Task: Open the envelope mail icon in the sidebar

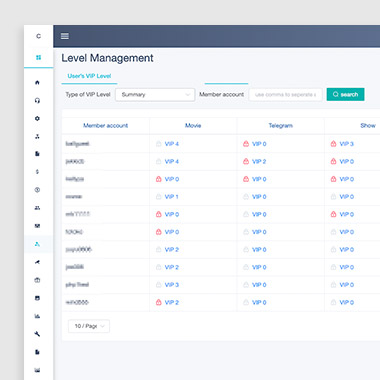Action: 37,226
